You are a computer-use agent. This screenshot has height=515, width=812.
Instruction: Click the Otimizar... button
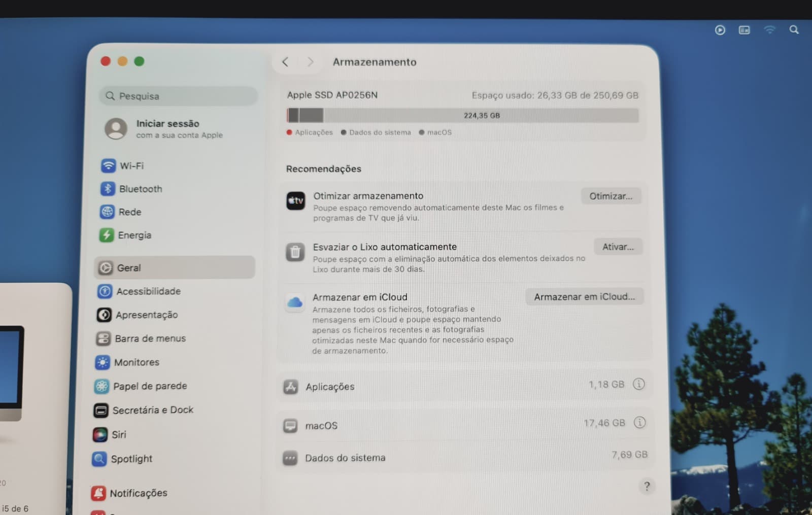click(x=611, y=196)
